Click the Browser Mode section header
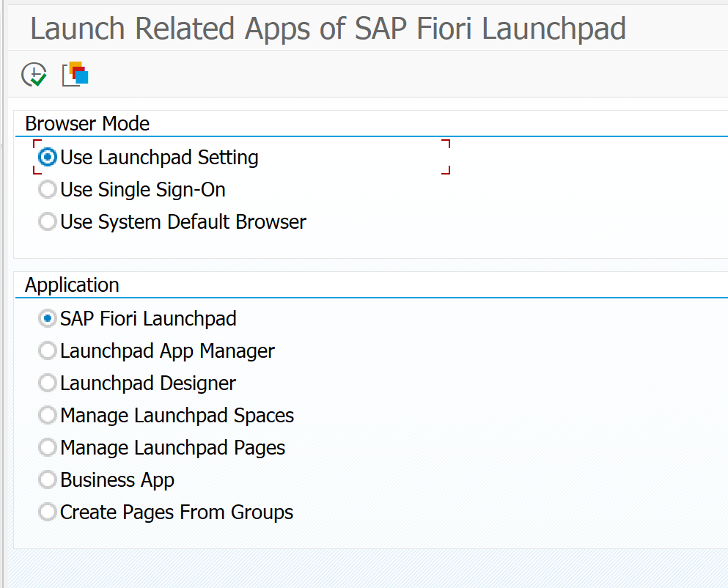The height and width of the screenshot is (588, 728). click(87, 123)
